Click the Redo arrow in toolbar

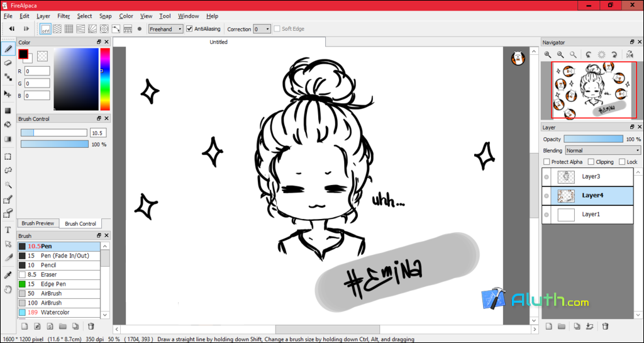pyautogui.click(x=26, y=29)
